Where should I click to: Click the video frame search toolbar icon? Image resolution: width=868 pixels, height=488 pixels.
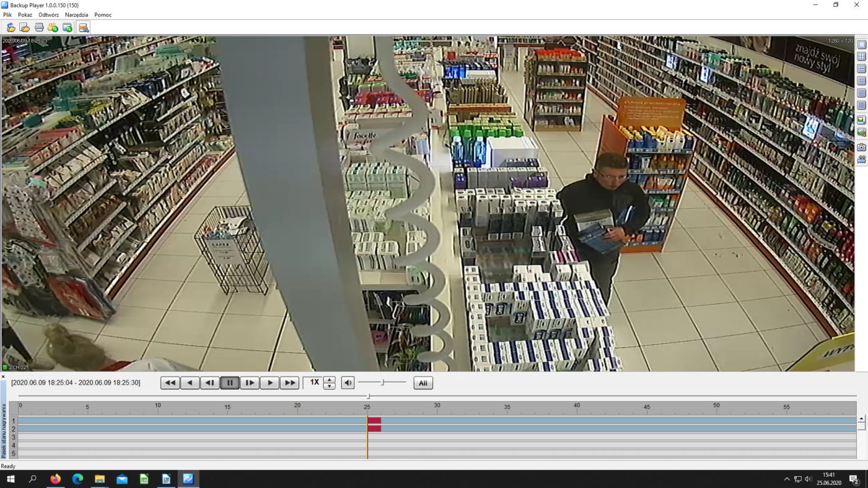tap(67, 27)
